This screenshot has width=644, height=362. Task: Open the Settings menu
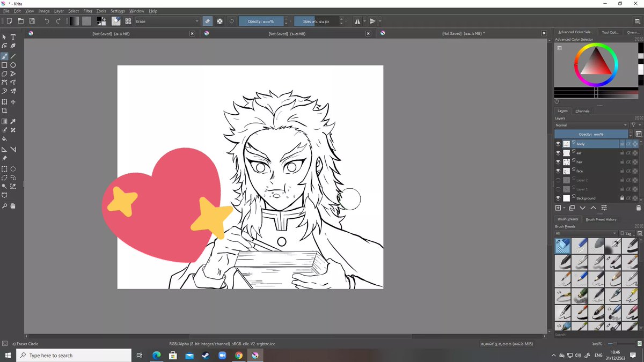tap(118, 11)
